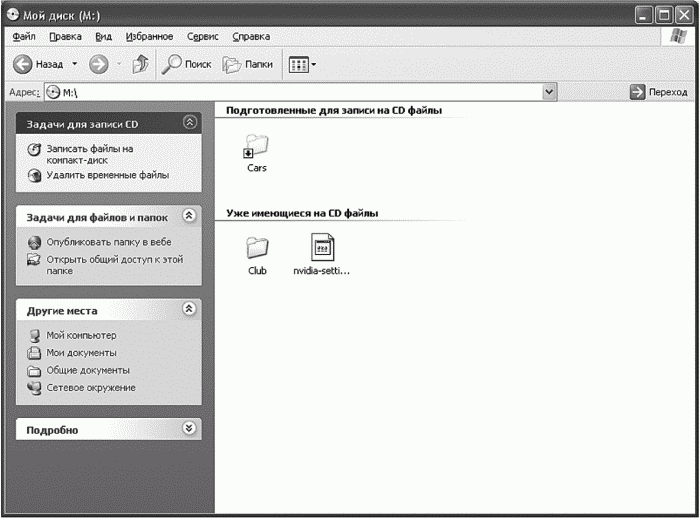Close the Мой диск window
This screenshot has width=700, height=518.
pos(684,16)
